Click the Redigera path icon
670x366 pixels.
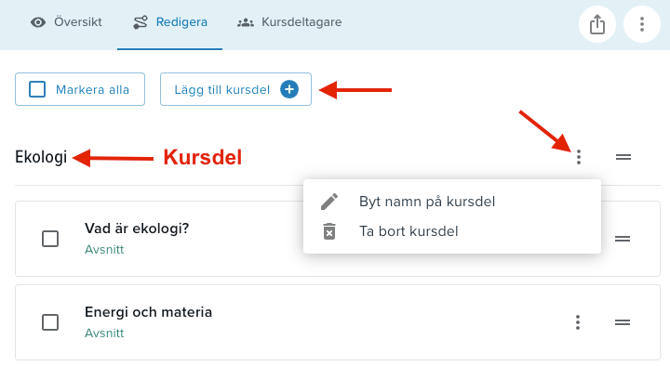point(140,22)
